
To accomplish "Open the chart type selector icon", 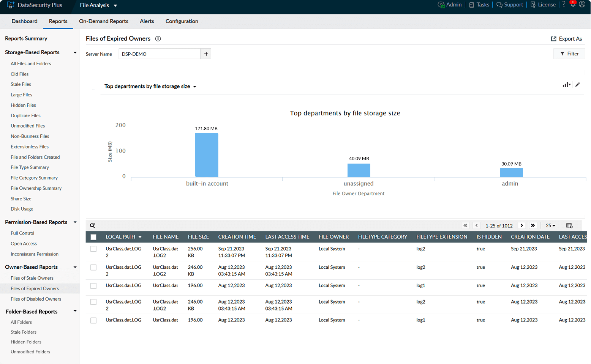I will (x=566, y=85).
